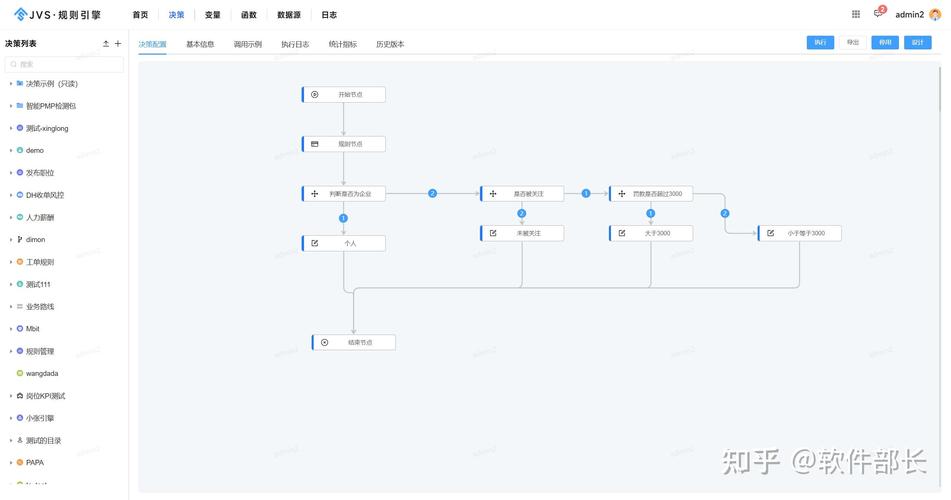
Task: Select the 判断是否为企业 branch node
Action: click(x=344, y=194)
